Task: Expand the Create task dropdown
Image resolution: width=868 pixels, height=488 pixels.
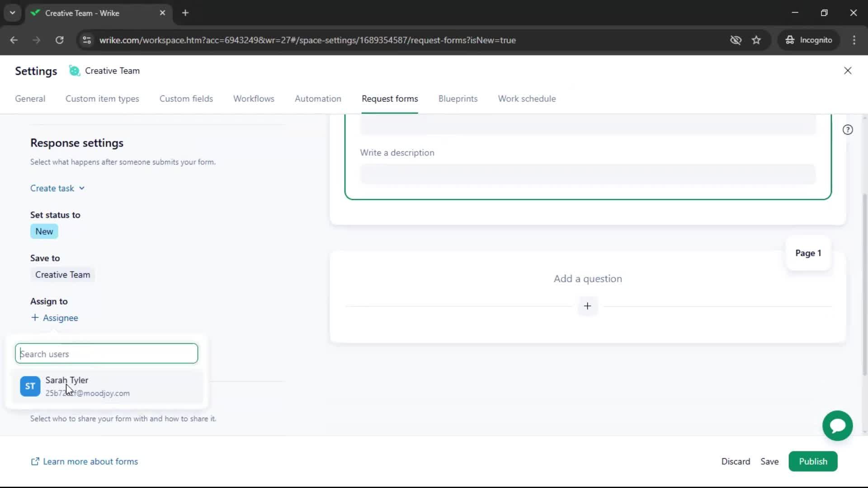Action: (57, 188)
